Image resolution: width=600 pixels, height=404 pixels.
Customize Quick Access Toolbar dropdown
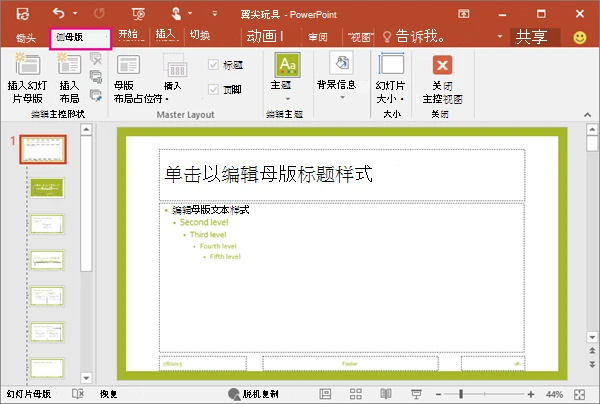tap(215, 14)
